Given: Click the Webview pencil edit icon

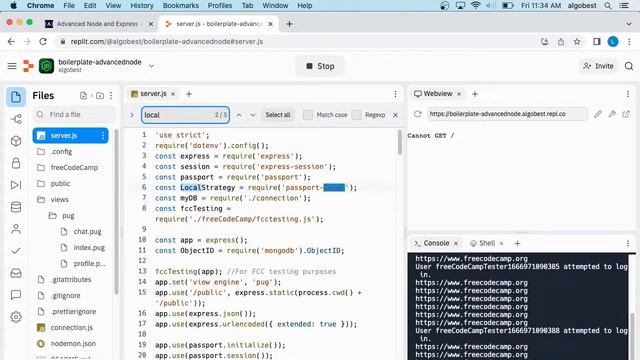Looking at the screenshot, I should [x=598, y=114].
